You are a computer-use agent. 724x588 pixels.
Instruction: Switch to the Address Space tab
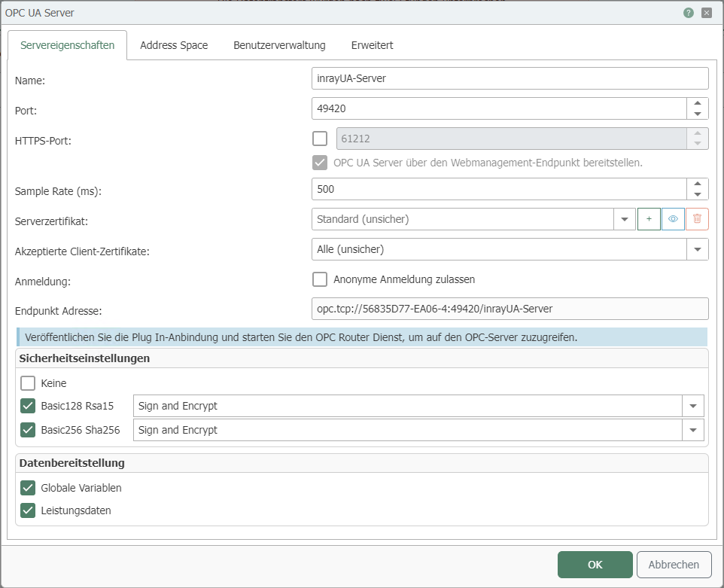click(x=174, y=45)
